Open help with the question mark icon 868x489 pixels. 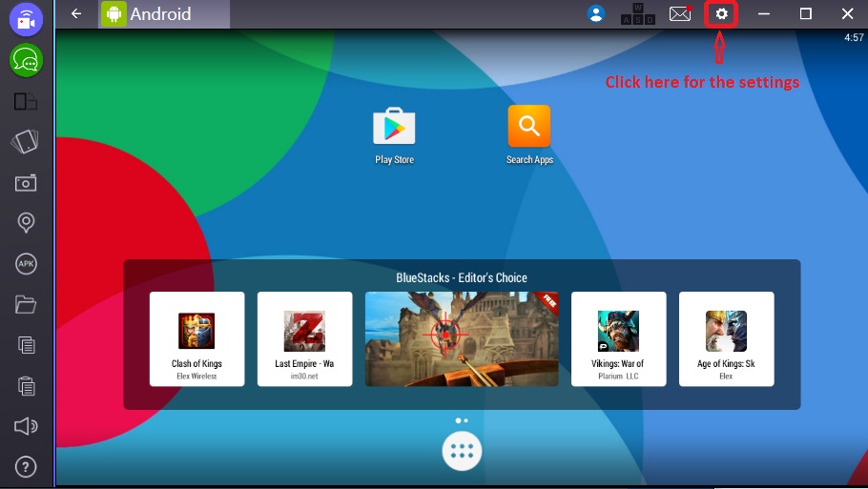[x=26, y=467]
